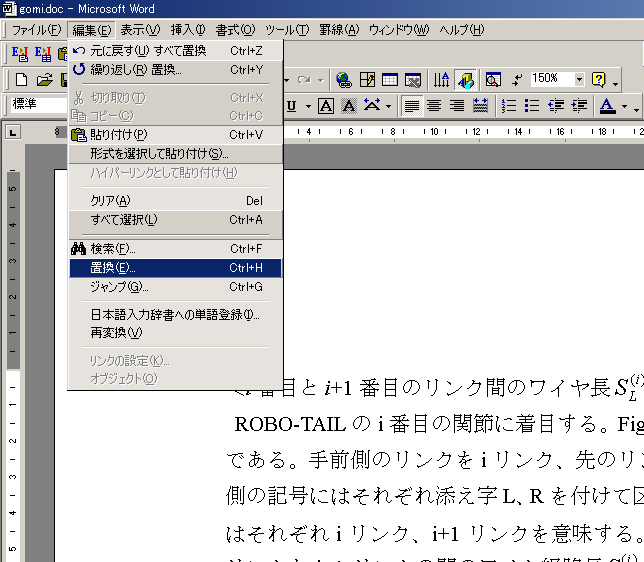Viewport: 644px width, 562px height.
Task: Apply bulleted list formatting
Action: [532, 106]
